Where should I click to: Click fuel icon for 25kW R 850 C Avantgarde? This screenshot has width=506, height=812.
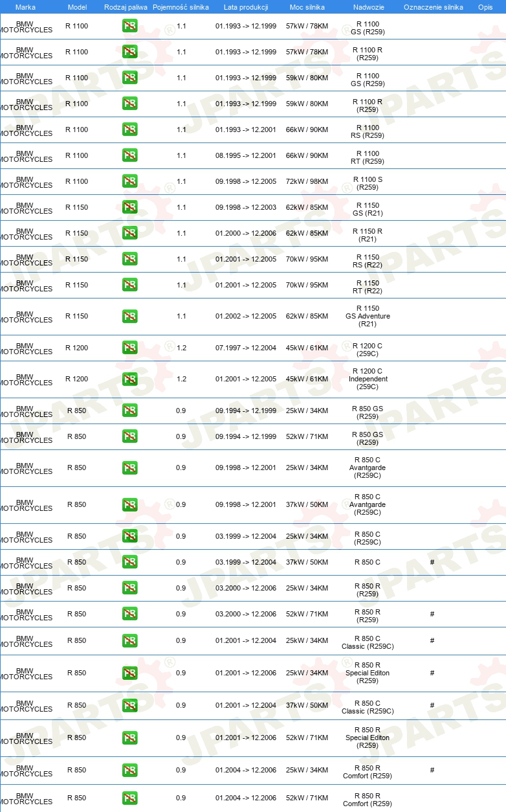tap(130, 468)
